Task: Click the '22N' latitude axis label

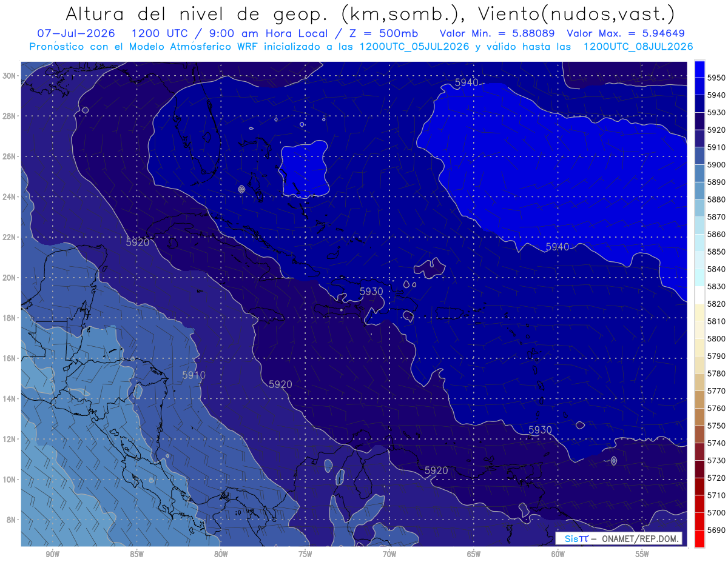Action: [10, 237]
